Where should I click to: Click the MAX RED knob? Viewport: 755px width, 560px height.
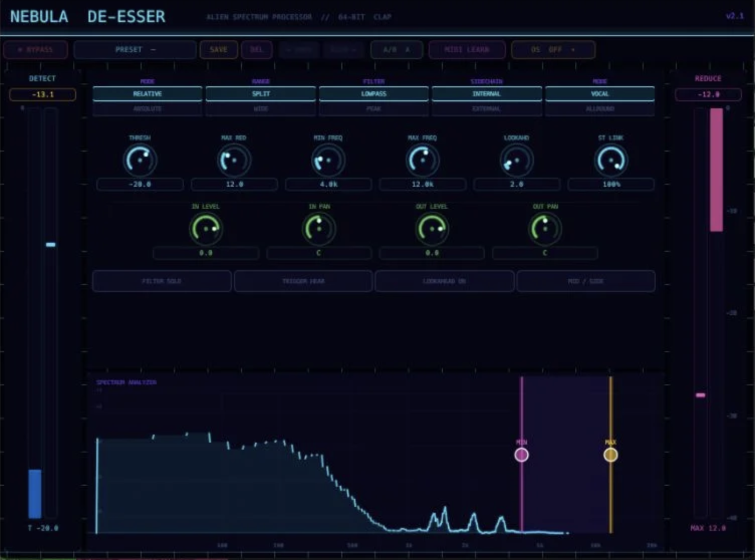tap(234, 160)
